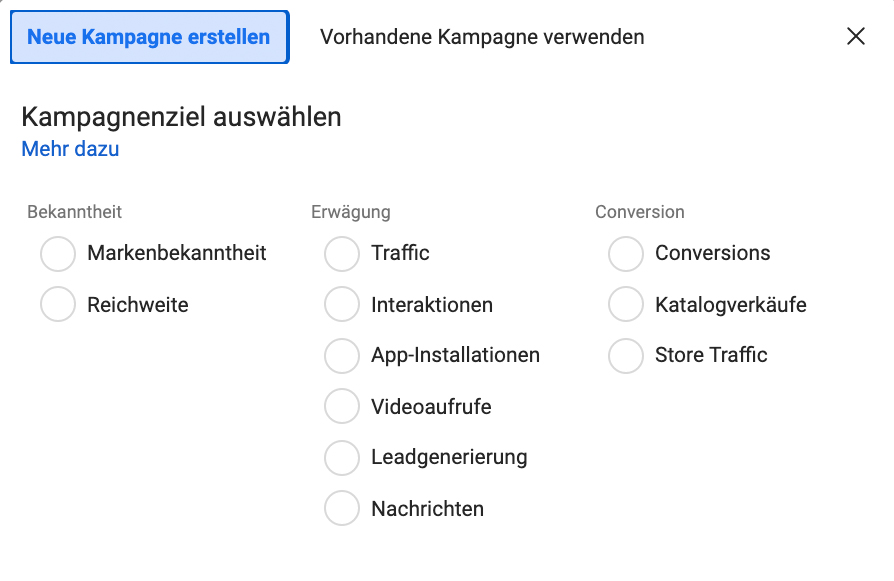Switch to Neue Kampagne erstellen tab
The image size is (894, 581).
coord(149,37)
